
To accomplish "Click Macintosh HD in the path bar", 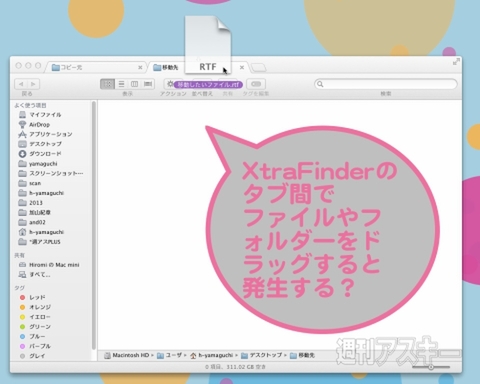I will (x=126, y=355).
